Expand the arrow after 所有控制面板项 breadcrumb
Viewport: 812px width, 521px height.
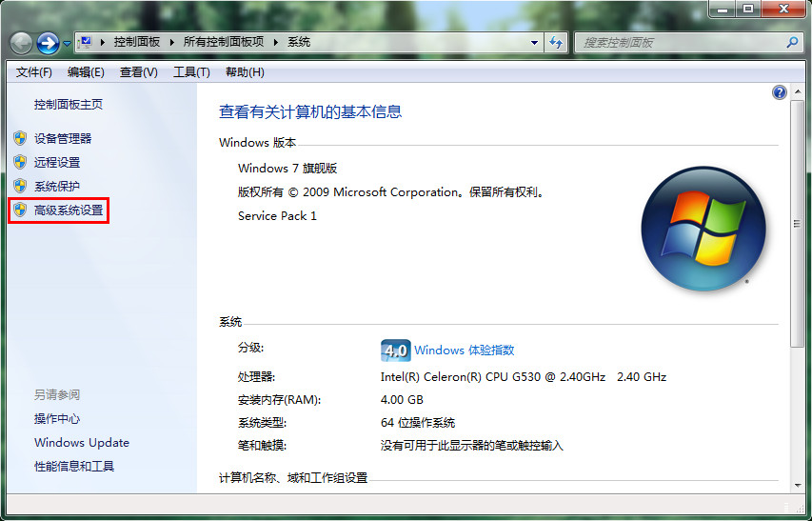pyautogui.click(x=276, y=43)
